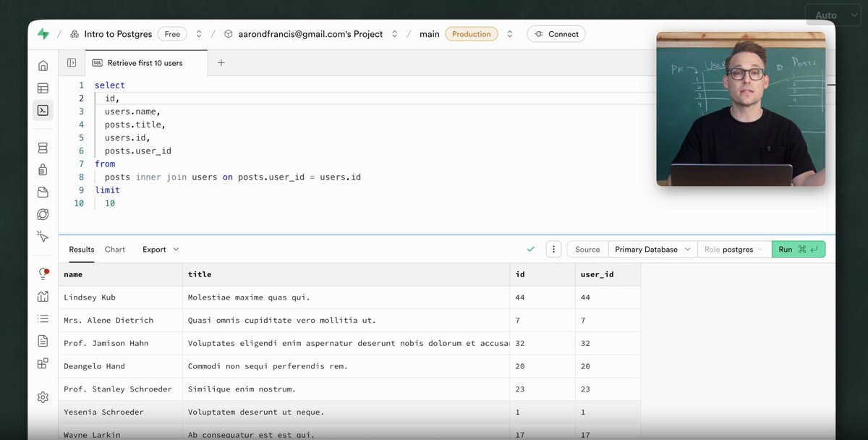Screen dimensions: 868x440
Task: Open the Storage sidebar icon
Action: 42,192
